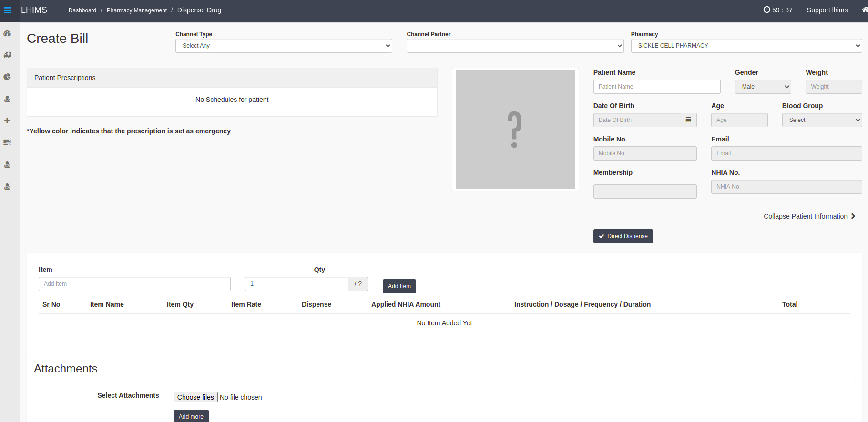The image size is (868, 422).
Task: Click the home icon in top bar
Action: [x=864, y=10]
